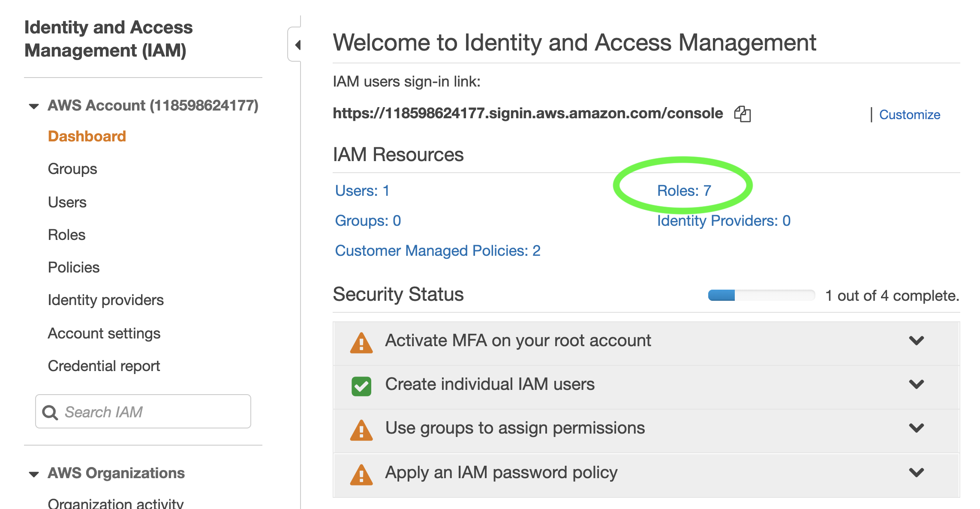Click warning icon beside Use groups

pyautogui.click(x=361, y=430)
